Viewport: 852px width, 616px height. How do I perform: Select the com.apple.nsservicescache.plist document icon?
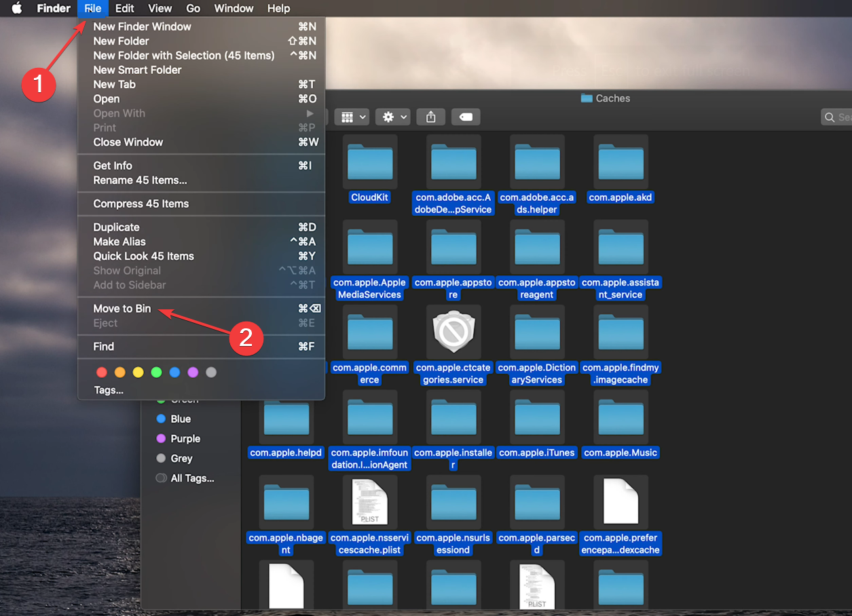click(369, 502)
